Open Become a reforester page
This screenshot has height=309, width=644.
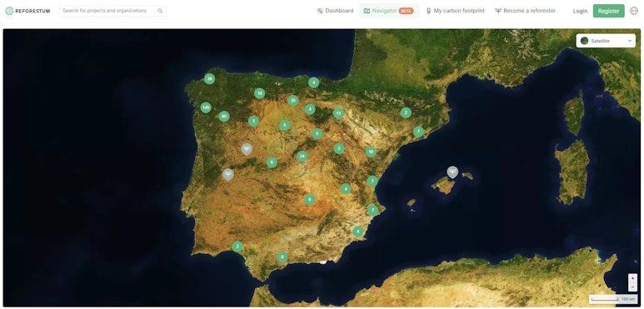pyautogui.click(x=526, y=11)
